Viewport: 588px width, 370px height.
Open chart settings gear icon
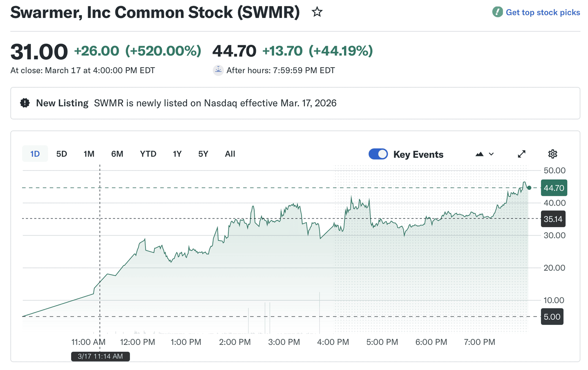pos(552,154)
